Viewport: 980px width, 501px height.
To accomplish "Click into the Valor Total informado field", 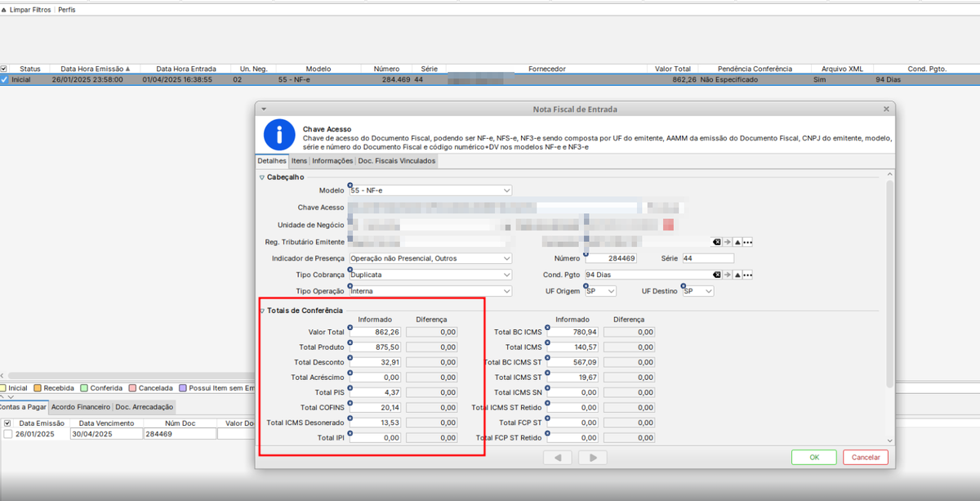I will pyautogui.click(x=376, y=333).
